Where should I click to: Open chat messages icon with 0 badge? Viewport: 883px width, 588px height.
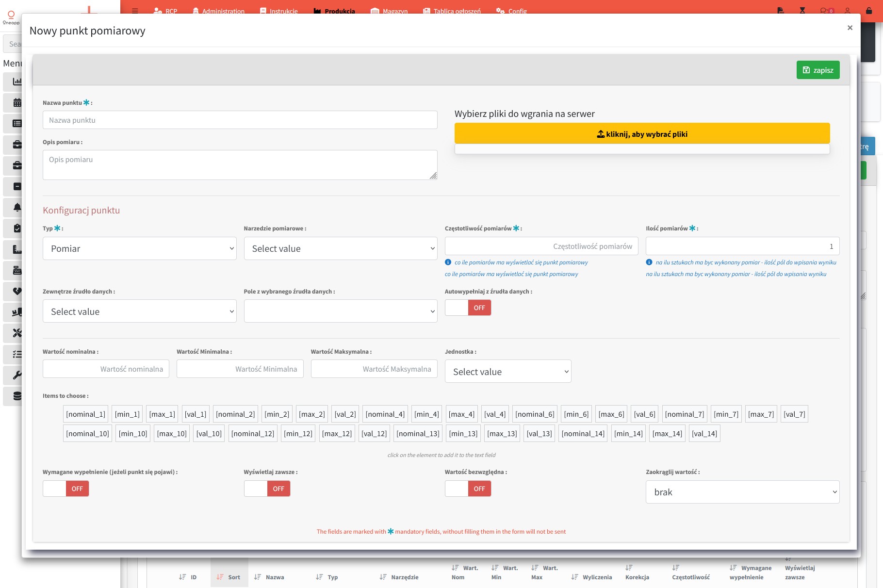[826, 11]
